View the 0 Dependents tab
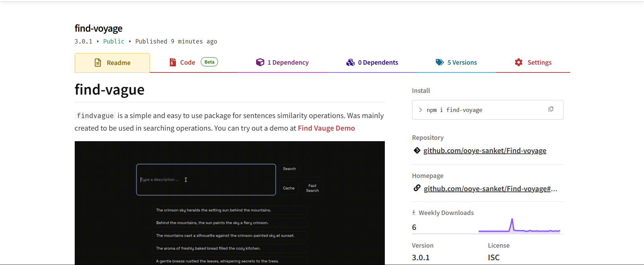Image resolution: width=644 pixels, height=265 pixels. point(372,63)
